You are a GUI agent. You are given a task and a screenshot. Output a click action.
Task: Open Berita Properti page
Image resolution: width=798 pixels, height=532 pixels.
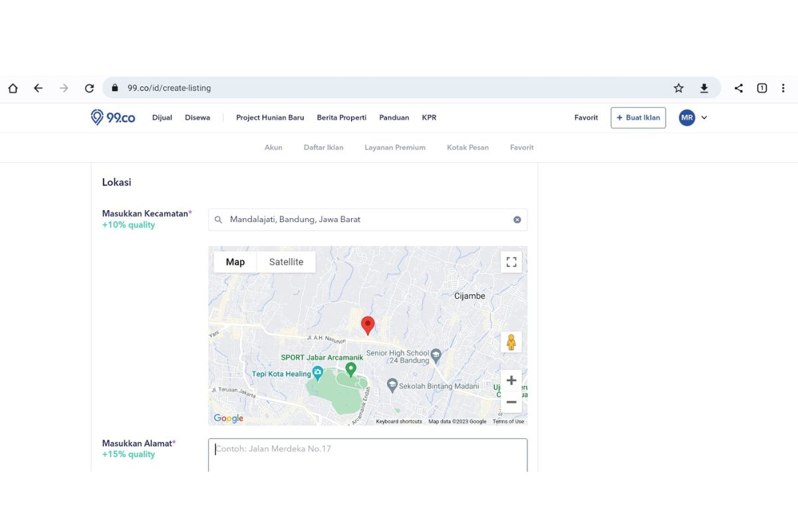[x=342, y=118]
